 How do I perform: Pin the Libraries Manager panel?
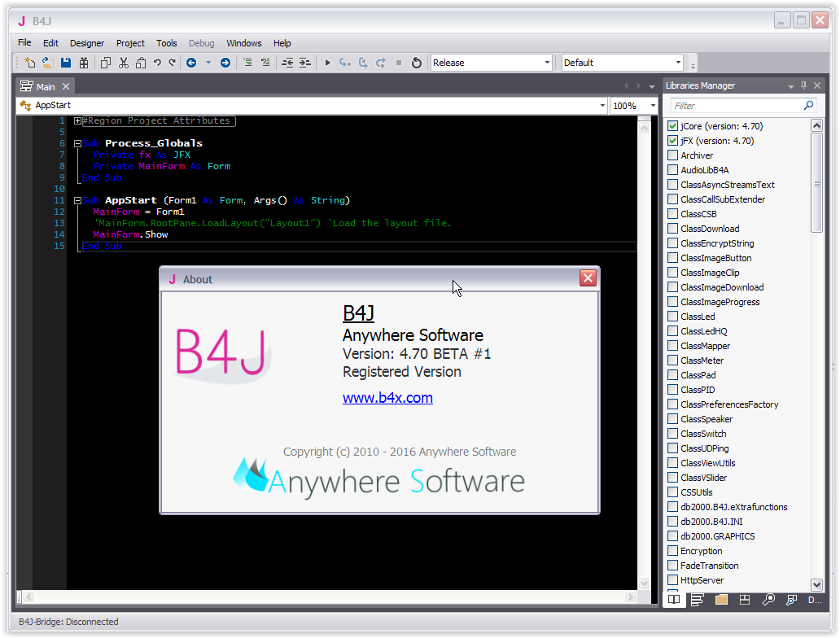[x=803, y=85]
